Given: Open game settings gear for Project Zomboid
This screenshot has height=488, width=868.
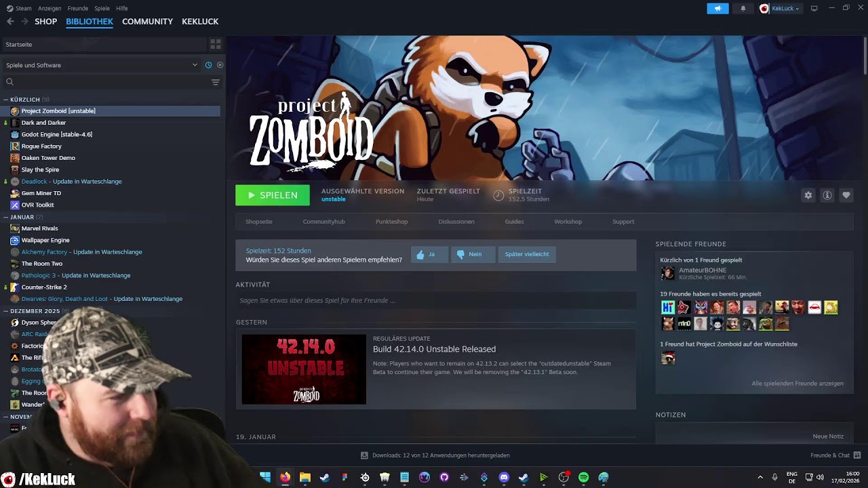Looking at the screenshot, I should (x=808, y=195).
